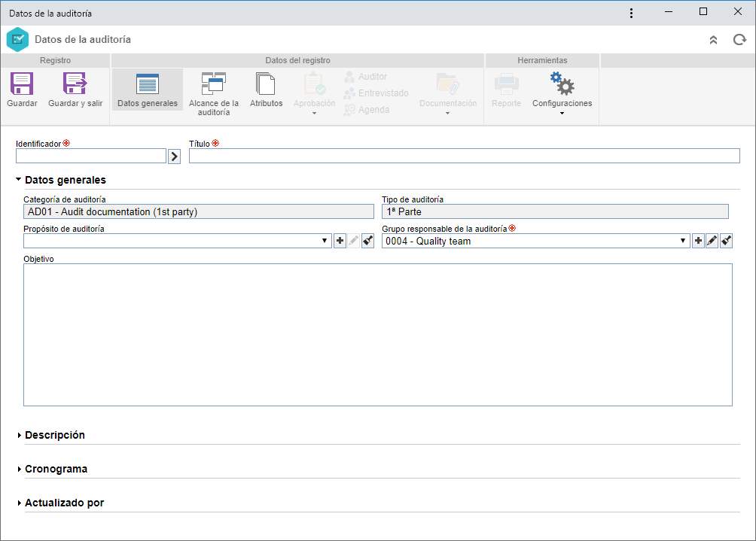Viewport: 756px width, 541px height.
Task: Click the Registro ribbon group label
Action: (56, 60)
